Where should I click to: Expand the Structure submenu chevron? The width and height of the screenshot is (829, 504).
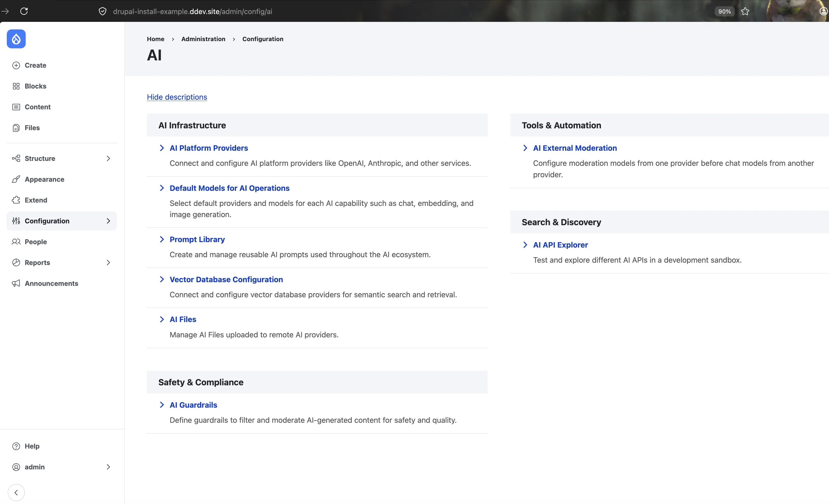tap(108, 159)
